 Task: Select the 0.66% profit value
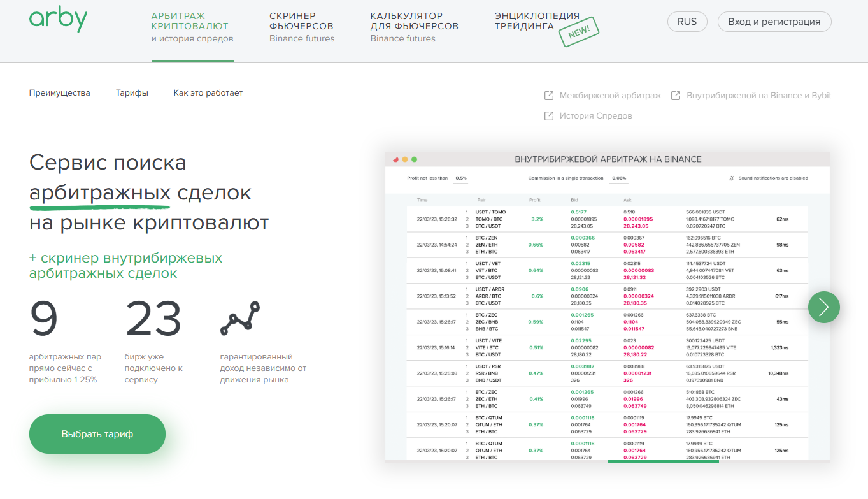tap(536, 245)
